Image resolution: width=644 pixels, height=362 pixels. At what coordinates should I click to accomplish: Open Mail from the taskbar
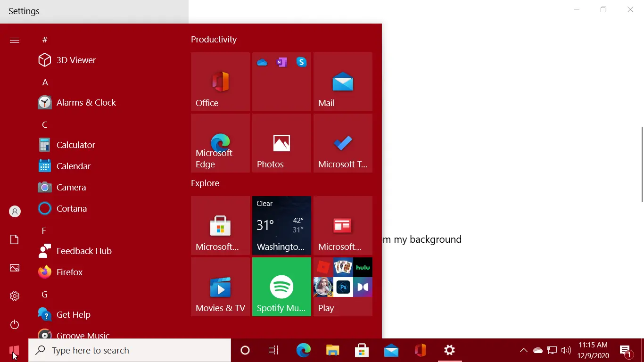(391, 350)
